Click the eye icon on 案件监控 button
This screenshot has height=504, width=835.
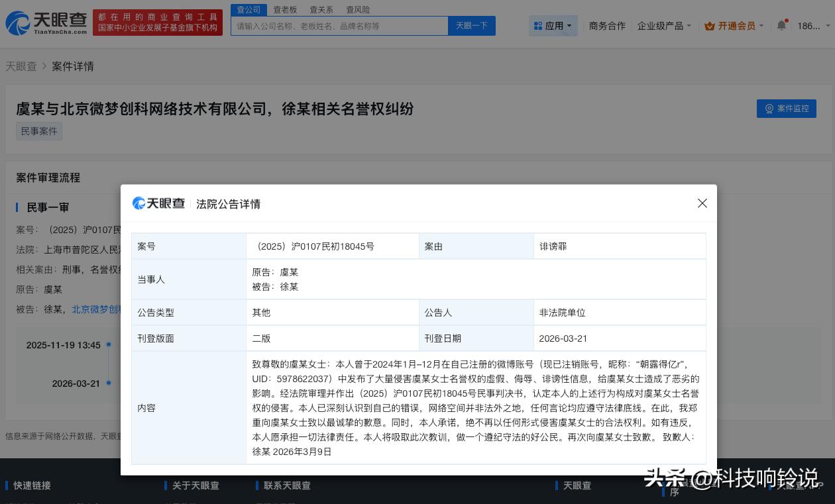click(x=769, y=109)
